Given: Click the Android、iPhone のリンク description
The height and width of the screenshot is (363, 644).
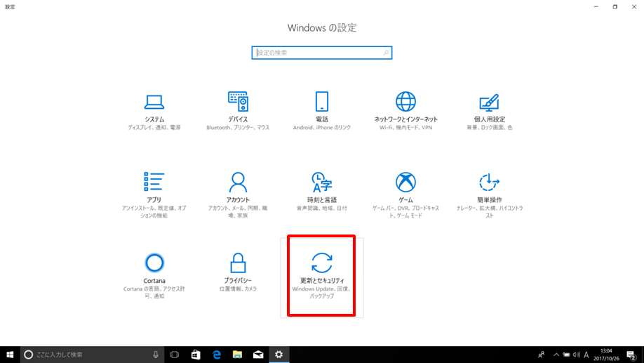Looking at the screenshot, I should coord(321,128).
